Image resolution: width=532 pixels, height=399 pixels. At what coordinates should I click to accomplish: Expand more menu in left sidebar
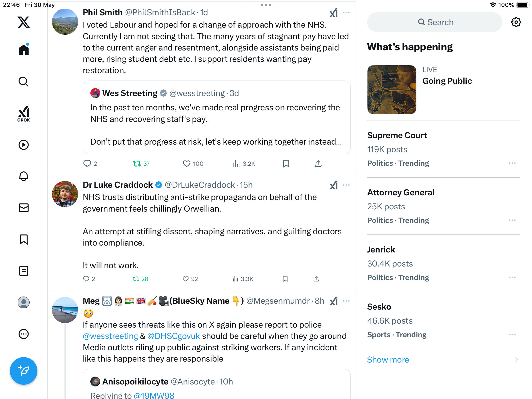(24, 334)
